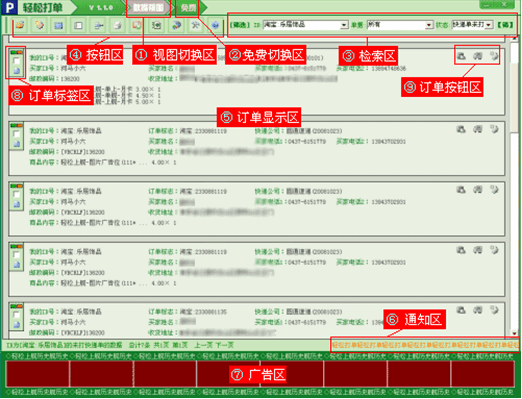This screenshot has width=522, height=399.
Task: Click the printer icon in toolbar
Action: tap(117, 25)
